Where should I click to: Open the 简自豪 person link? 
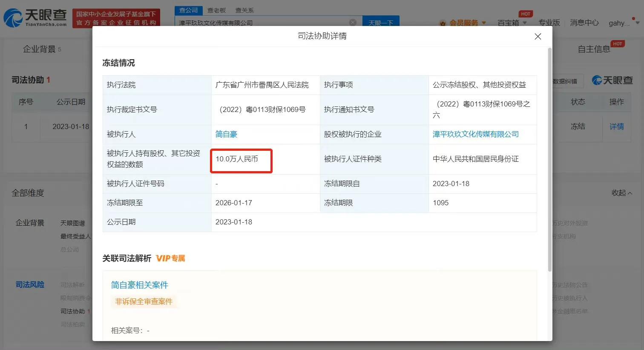225,134
